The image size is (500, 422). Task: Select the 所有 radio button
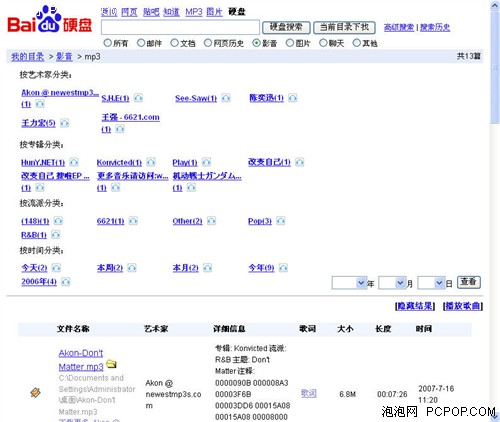point(107,43)
